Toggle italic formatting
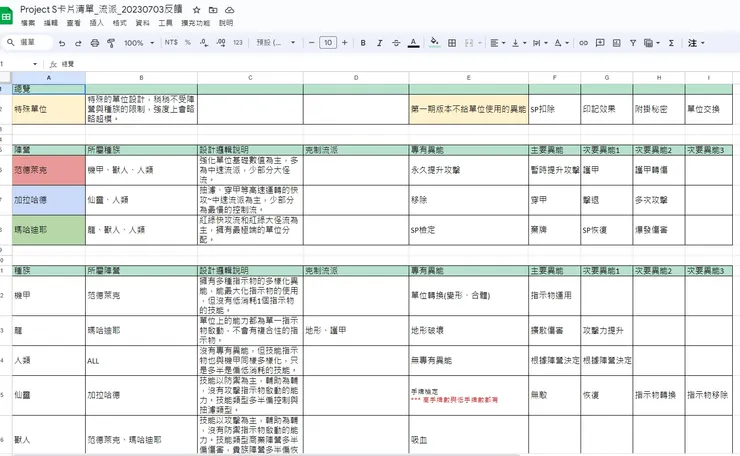 click(x=379, y=43)
